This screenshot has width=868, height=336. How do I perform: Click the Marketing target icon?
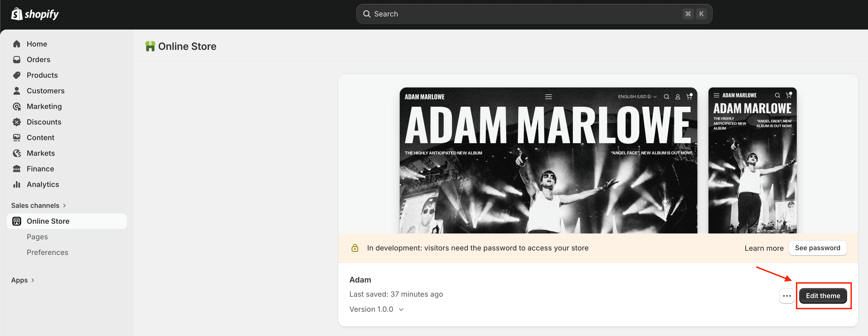pos(16,106)
